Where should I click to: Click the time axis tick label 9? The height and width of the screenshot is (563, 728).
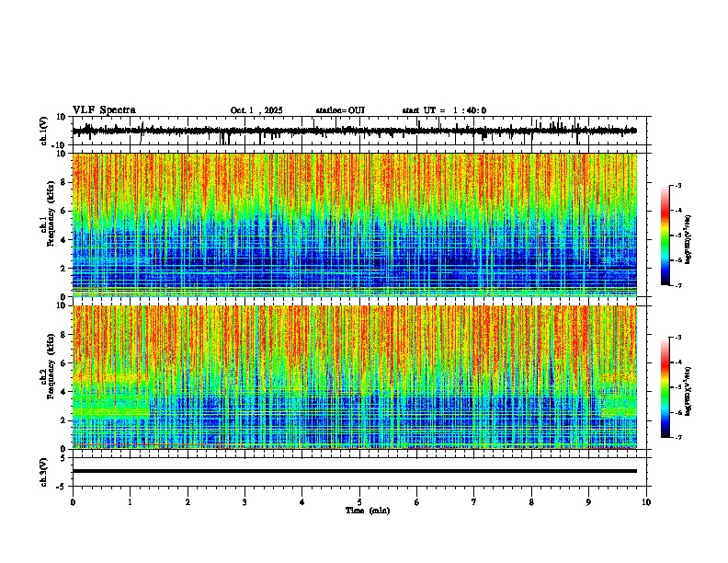(x=588, y=502)
